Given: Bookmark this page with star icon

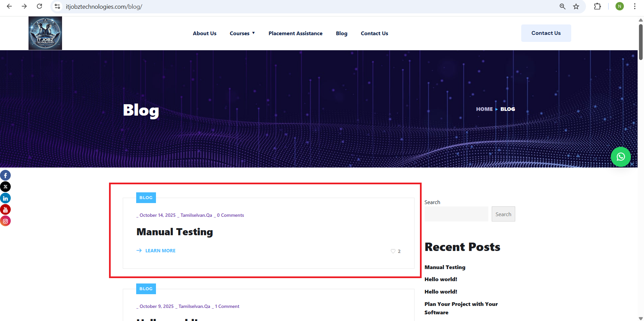Looking at the screenshot, I should (x=576, y=6).
